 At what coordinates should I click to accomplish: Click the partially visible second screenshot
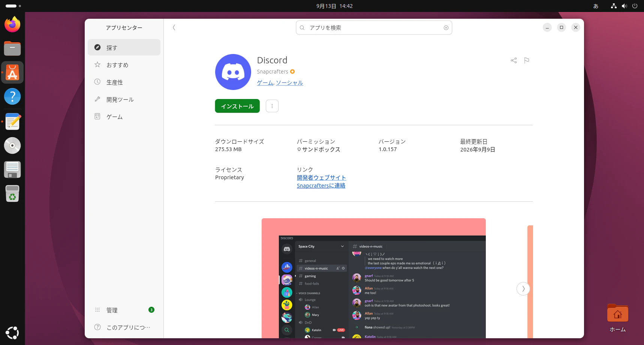click(x=530, y=282)
